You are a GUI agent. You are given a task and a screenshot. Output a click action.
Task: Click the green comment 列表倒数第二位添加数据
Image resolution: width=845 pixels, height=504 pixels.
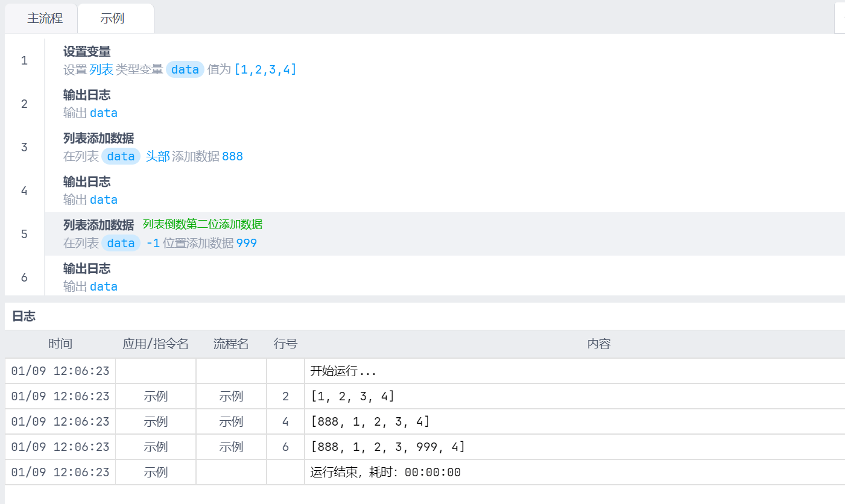[x=203, y=224]
